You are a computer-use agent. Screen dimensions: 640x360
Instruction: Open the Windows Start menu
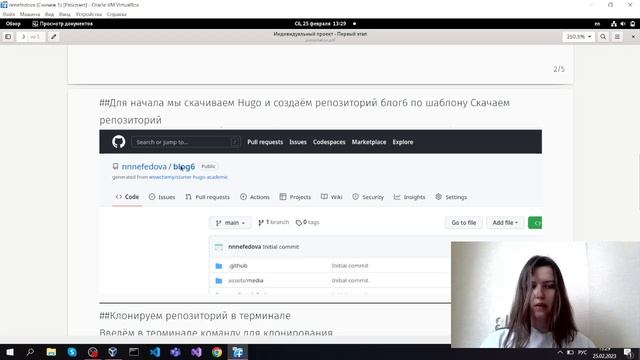[10, 352]
